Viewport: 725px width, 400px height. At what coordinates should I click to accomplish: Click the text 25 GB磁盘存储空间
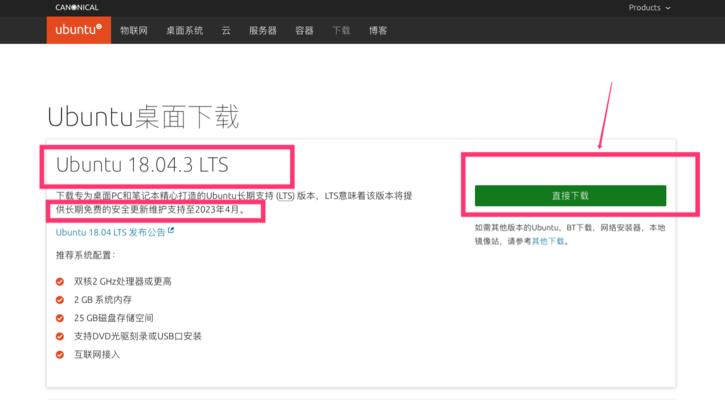(x=114, y=318)
